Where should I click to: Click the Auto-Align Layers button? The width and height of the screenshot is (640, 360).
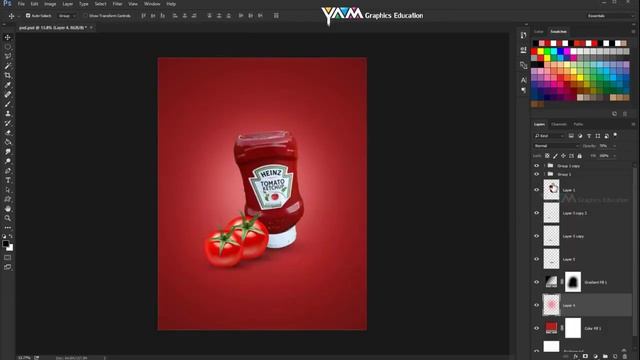tap(276, 16)
